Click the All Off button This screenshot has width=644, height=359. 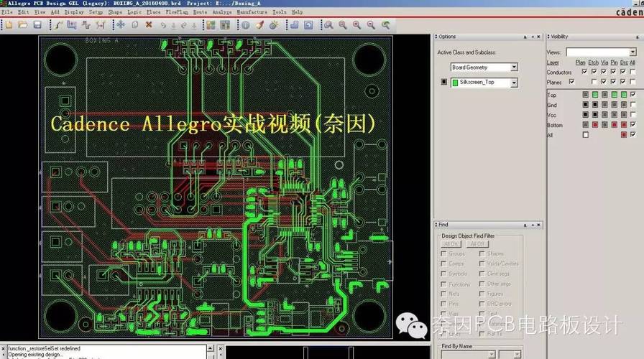(x=477, y=244)
